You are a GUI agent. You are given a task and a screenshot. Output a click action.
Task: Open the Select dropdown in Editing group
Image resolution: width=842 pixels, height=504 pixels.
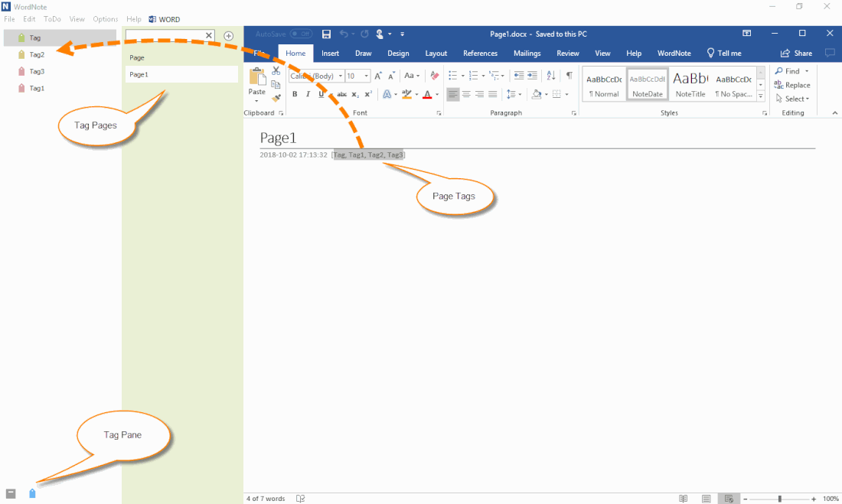[x=792, y=99]
